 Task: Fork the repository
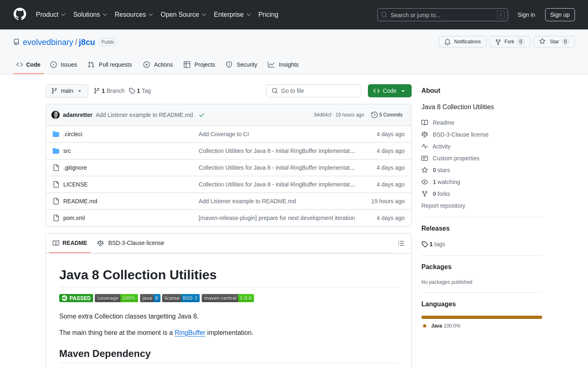510,42
